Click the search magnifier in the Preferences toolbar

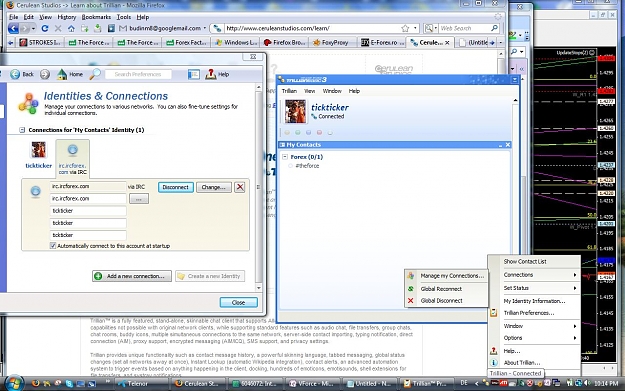[x=95, y=74]
